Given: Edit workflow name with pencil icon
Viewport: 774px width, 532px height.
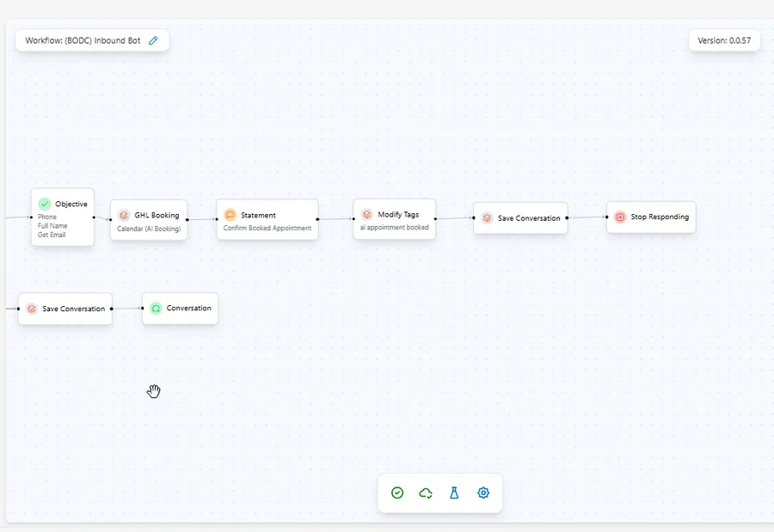Looking at the screenshot, I should (x=154, y=40).
